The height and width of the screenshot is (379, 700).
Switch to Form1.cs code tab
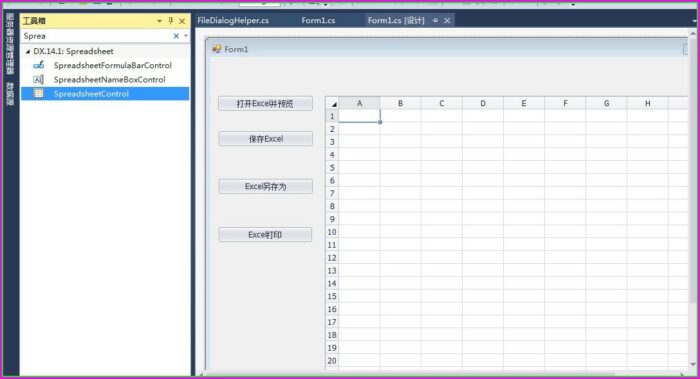318,21
